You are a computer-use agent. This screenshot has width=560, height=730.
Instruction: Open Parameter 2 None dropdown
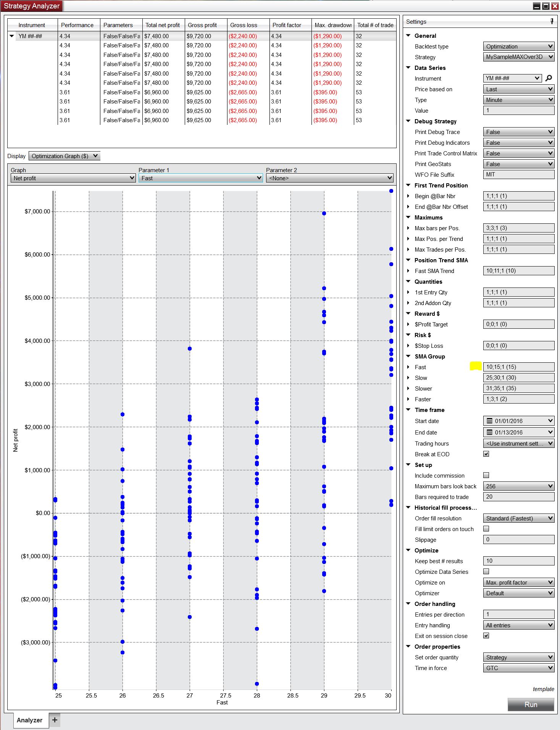(329, 178)
